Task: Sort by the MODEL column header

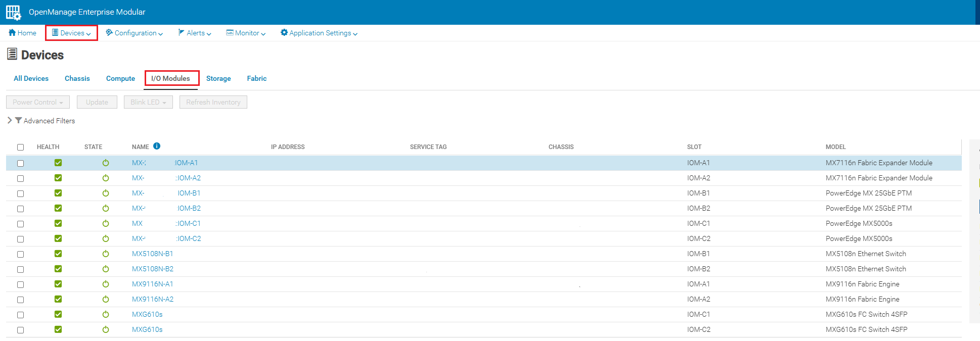Action: point(835,147)
